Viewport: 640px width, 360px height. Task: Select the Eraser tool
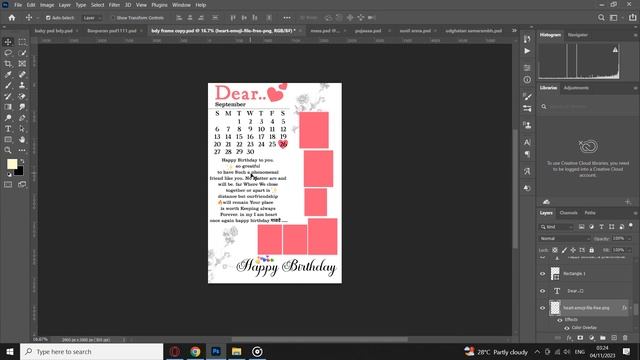pos(22,96)
